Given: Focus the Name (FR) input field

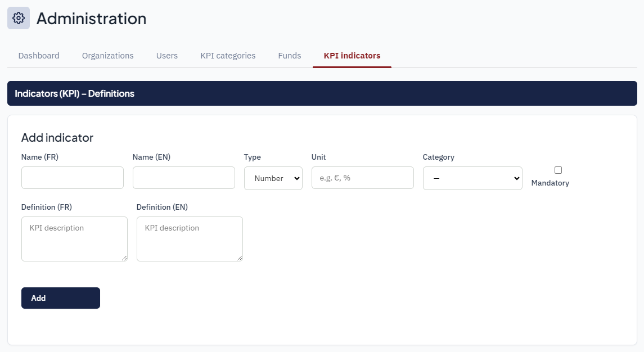Looking at the screenshot, I should 72,178.
